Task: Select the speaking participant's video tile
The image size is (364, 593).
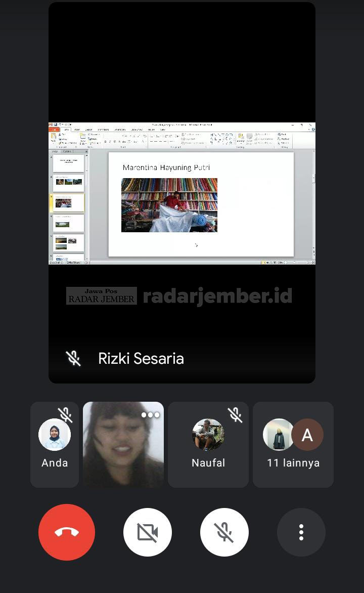Action: (x=123, y=444)
